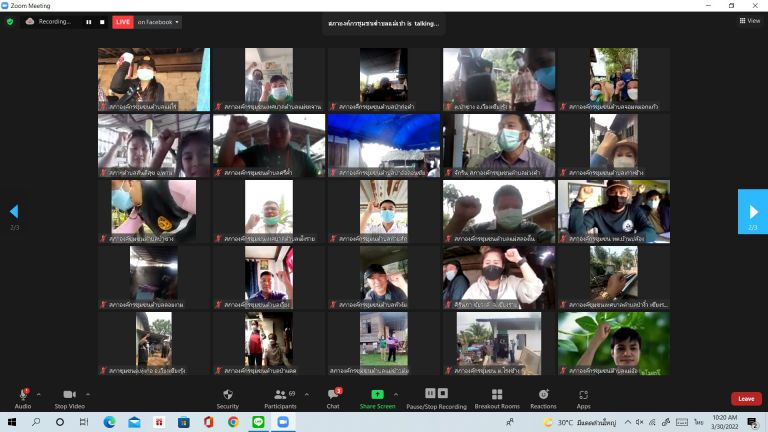The image size is (768, 432).
Task: Open Office app from taskbar
Action: tap(209, 422)
